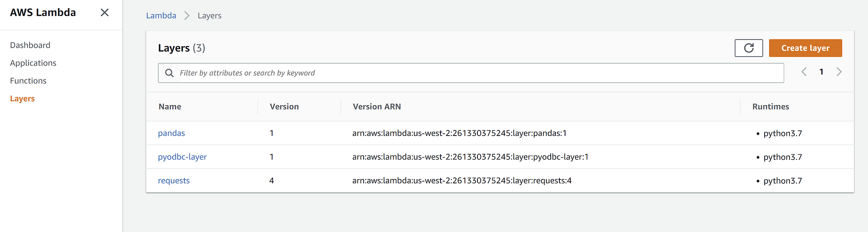Navigate to Functions in the sidebar
The image size is (868, 232).
tap(28, 81)
